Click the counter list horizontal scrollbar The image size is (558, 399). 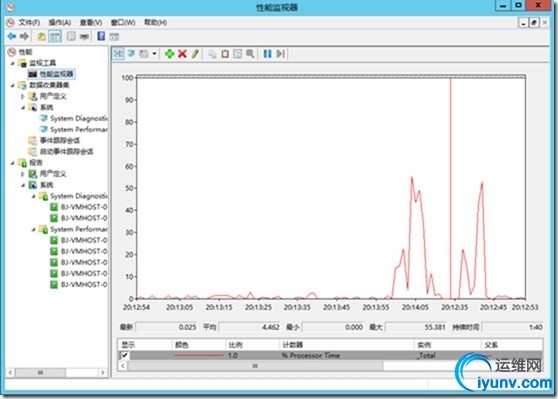coord(255,366)
